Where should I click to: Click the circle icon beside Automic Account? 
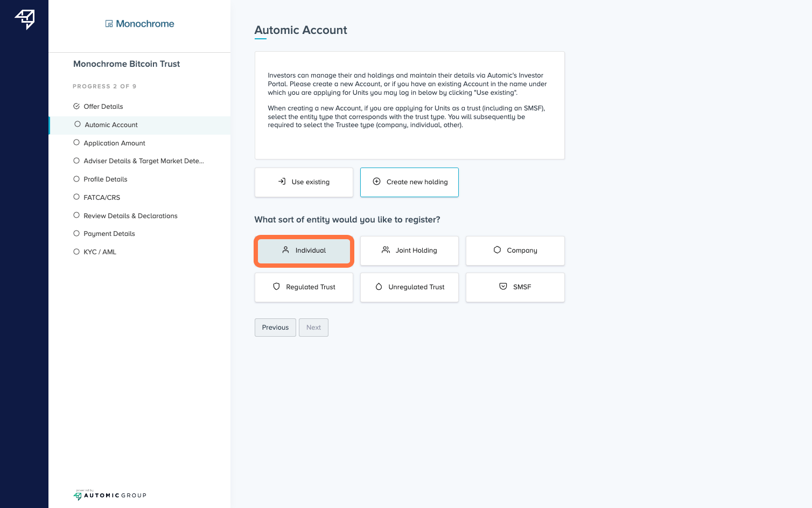[78, 124]
